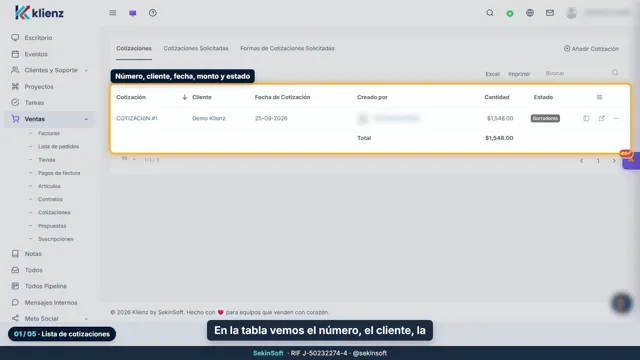
Task: Open Cotizaciones under Ventas
Action: click(54, 212)
